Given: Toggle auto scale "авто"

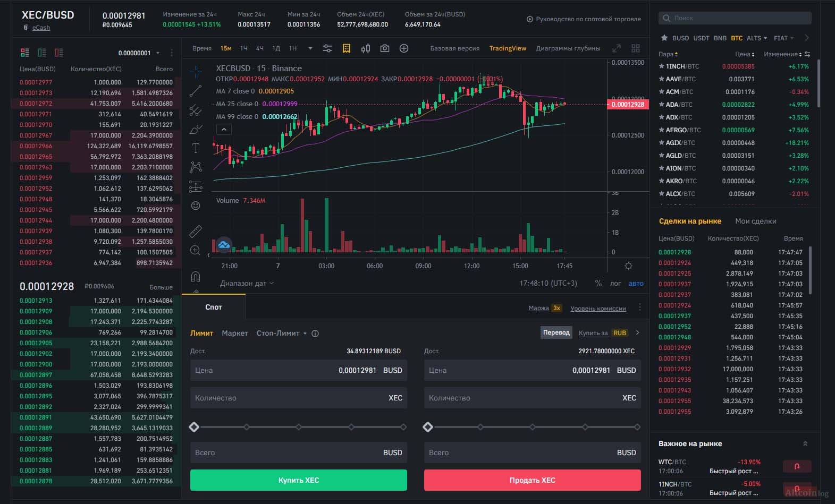Looking at the screenshot, I should [x=636, y=284].
